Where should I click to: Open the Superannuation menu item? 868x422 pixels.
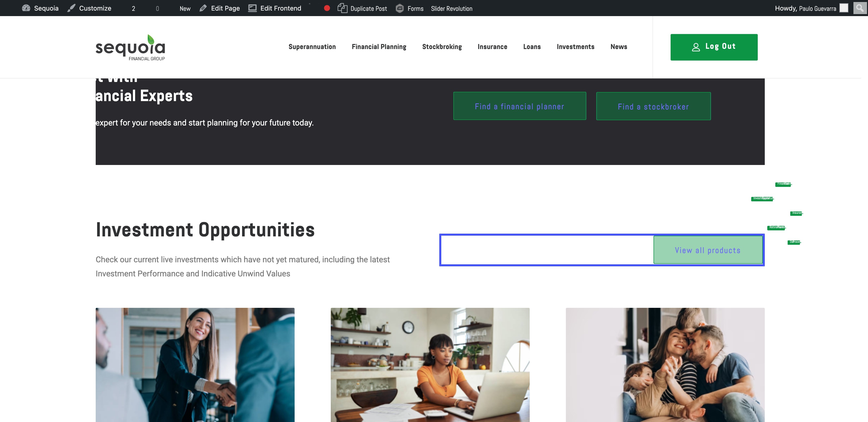(312, 47)
